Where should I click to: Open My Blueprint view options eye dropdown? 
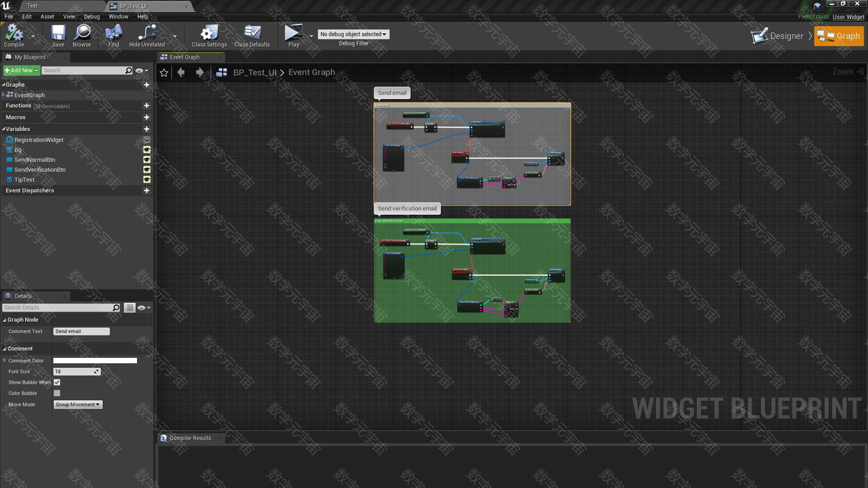(x=142, y=70)
